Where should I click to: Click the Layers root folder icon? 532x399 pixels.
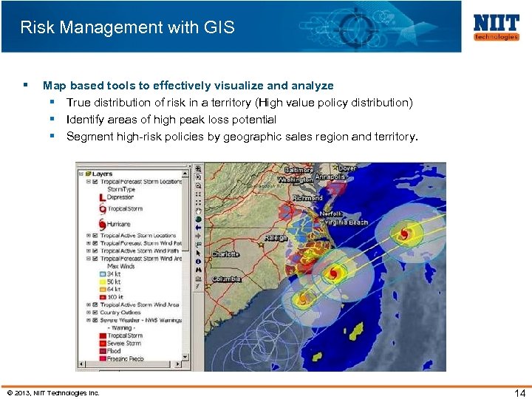point(88,174)
